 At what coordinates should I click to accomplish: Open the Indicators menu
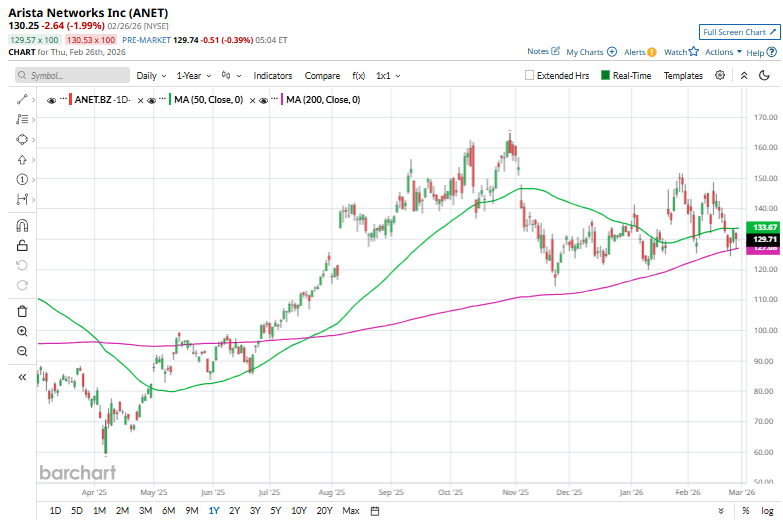pos(272,75)
